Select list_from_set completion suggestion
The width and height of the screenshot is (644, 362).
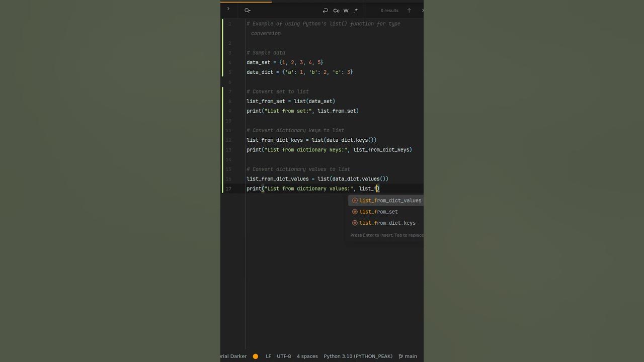pyautogui.click(x=386, y=212)
